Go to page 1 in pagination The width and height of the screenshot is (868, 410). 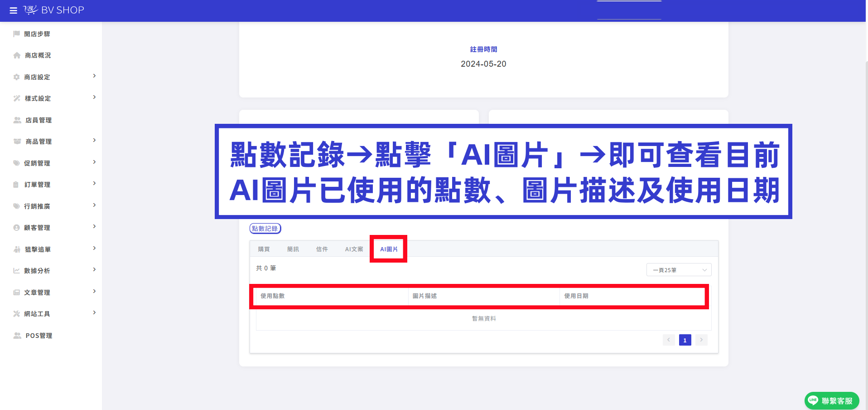(685, 340)
